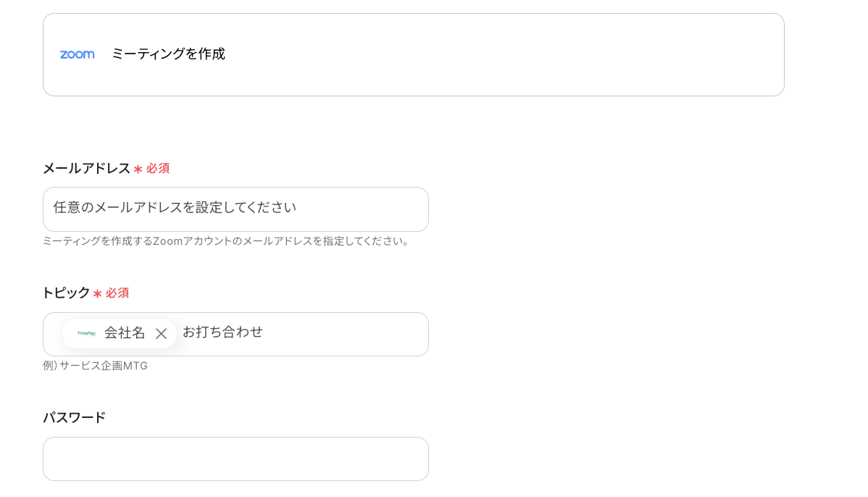
Task: Focus the email address input field
Action: [x=235, y=209]
